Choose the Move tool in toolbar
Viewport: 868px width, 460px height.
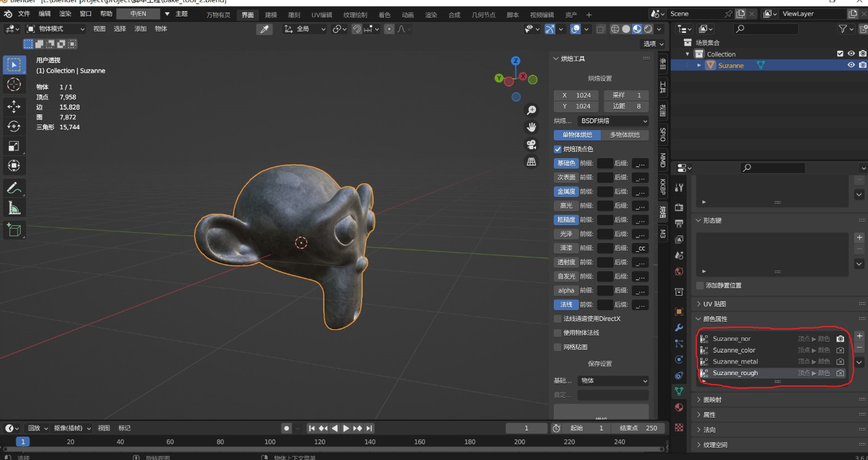pos(14,106)
